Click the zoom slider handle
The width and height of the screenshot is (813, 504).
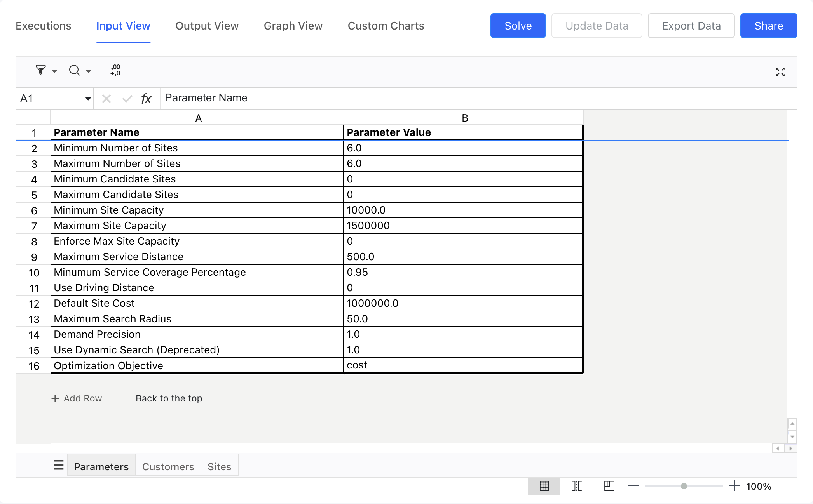684,486
